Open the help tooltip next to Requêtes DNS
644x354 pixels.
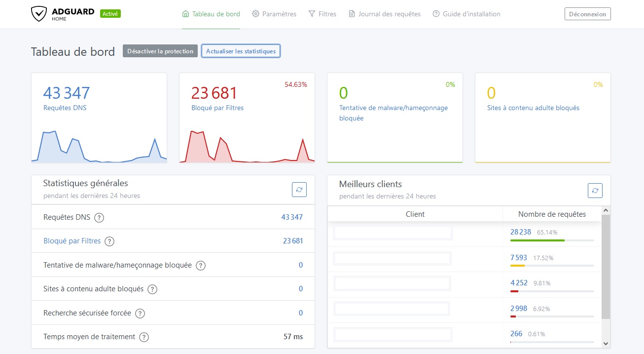point(99,217)
